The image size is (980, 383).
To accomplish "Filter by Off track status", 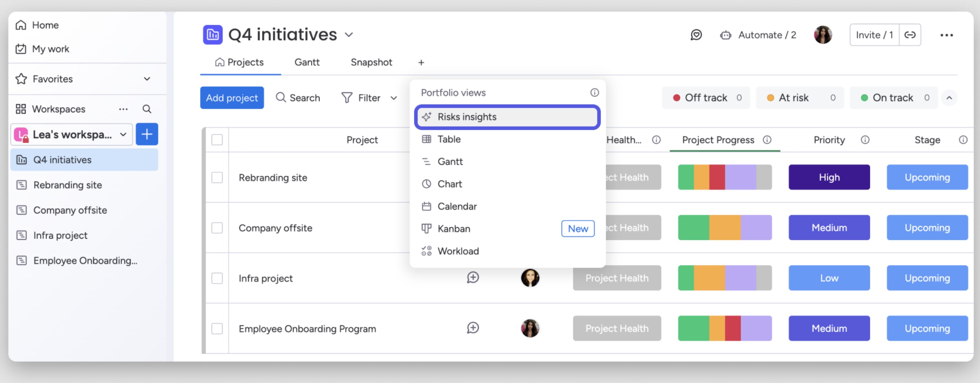I will tap(706, 98).
